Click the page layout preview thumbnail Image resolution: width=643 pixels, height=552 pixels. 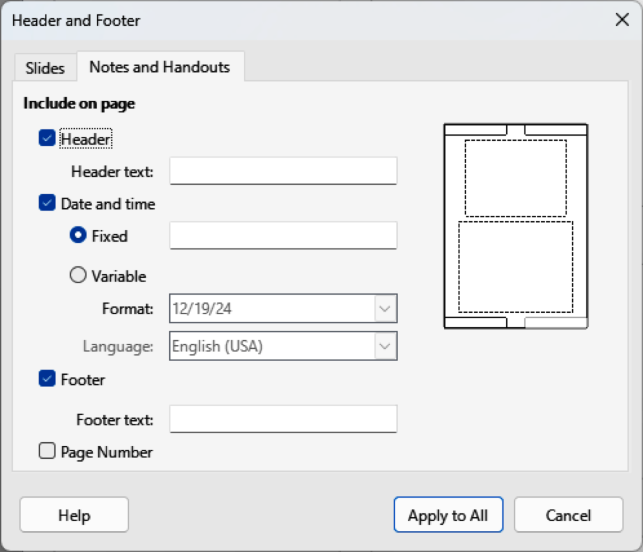pos(515,226)
